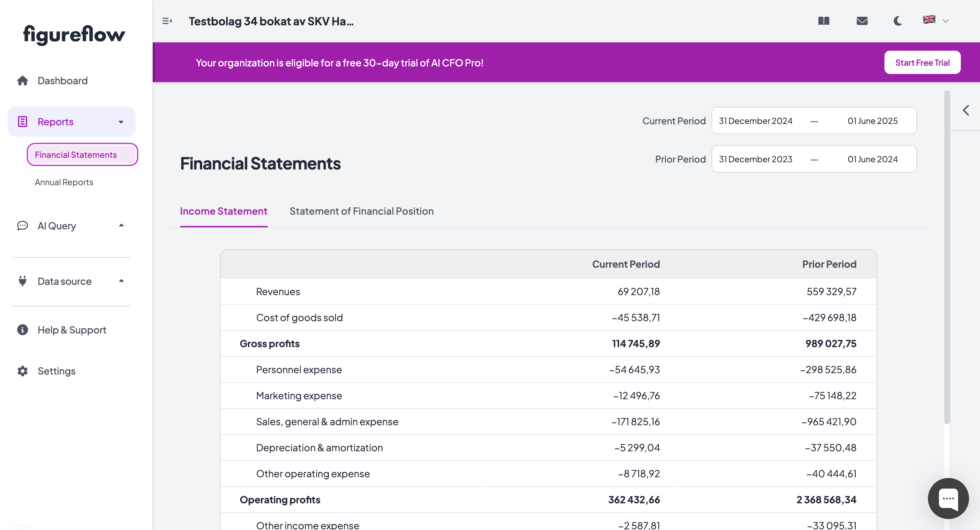Image resolution: width=980 pixels, height=530 pixels.
Task: Click Other income expense row
Action: pos(548,522)
